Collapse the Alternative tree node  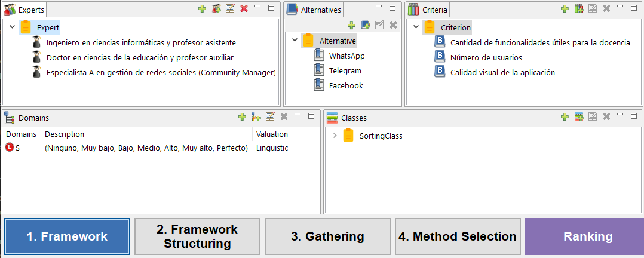[295, 41]
